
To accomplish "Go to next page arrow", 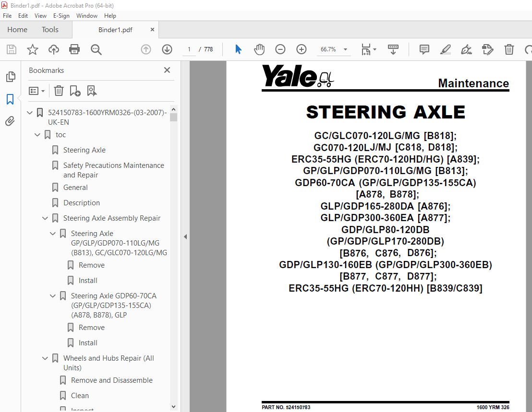I will 167,49.
